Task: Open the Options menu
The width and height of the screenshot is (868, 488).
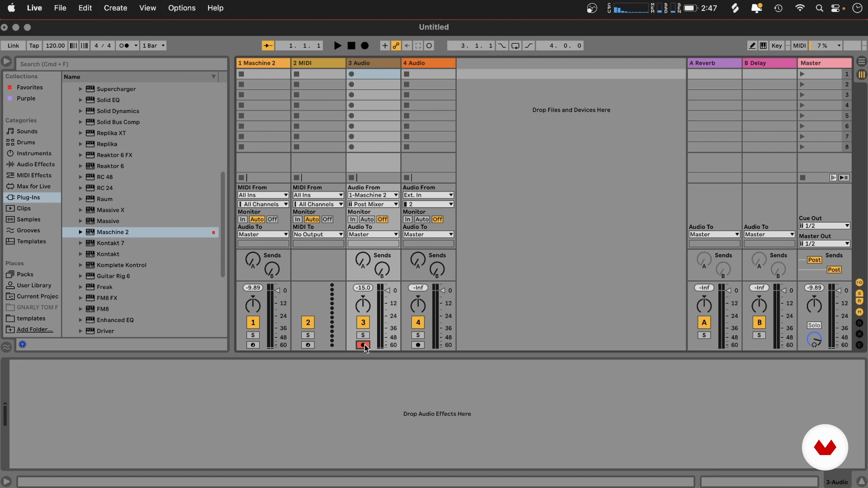Action: pos(182,8)
